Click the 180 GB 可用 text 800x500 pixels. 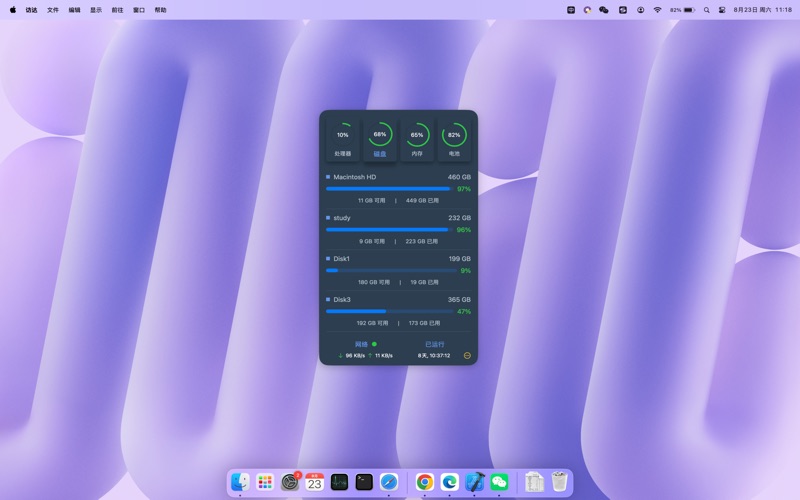pos(373,282)
